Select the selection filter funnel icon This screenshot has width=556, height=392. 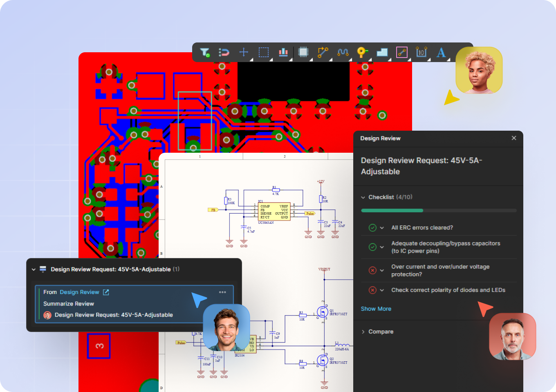(x=204, y=52)
